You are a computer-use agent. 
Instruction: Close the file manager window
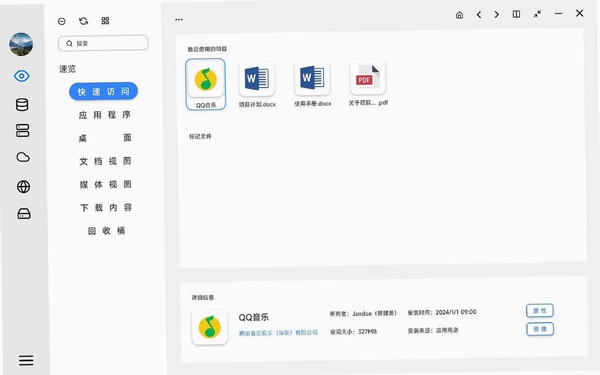(x=579, y=13)
